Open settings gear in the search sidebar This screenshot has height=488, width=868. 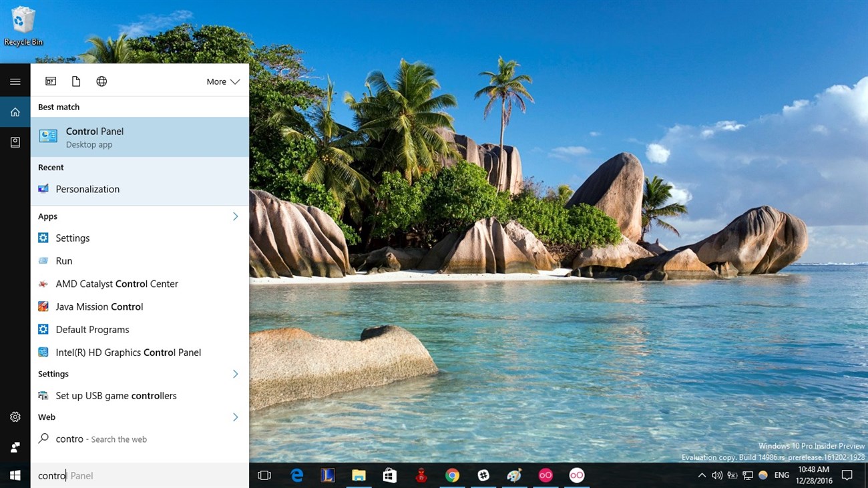pyautogui.click(x=15, y=417)
